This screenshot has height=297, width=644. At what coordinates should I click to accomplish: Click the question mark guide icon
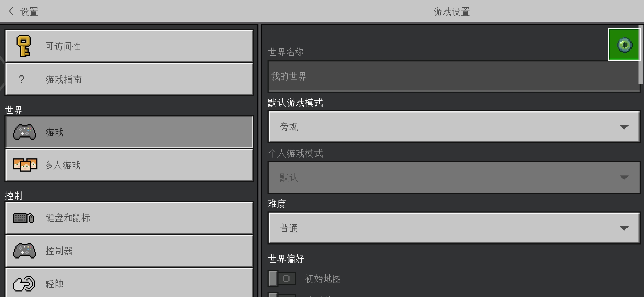pyautogui.click(x=22, y=79)
